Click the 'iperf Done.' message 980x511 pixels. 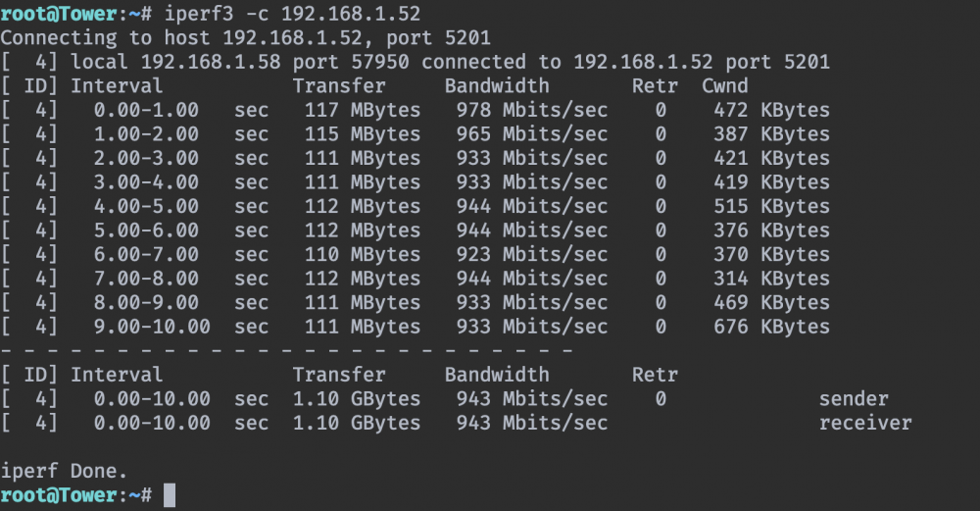click(x=64, y=471)
